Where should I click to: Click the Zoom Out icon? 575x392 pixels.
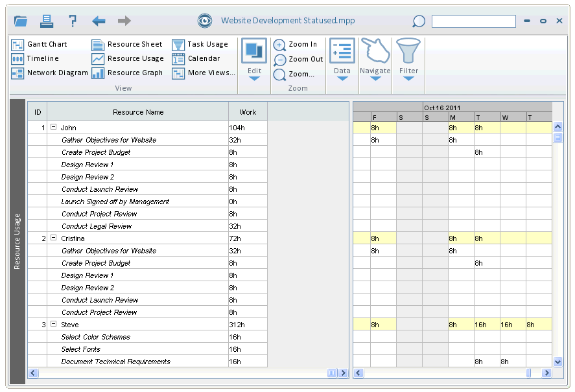(x=279, y=60)
